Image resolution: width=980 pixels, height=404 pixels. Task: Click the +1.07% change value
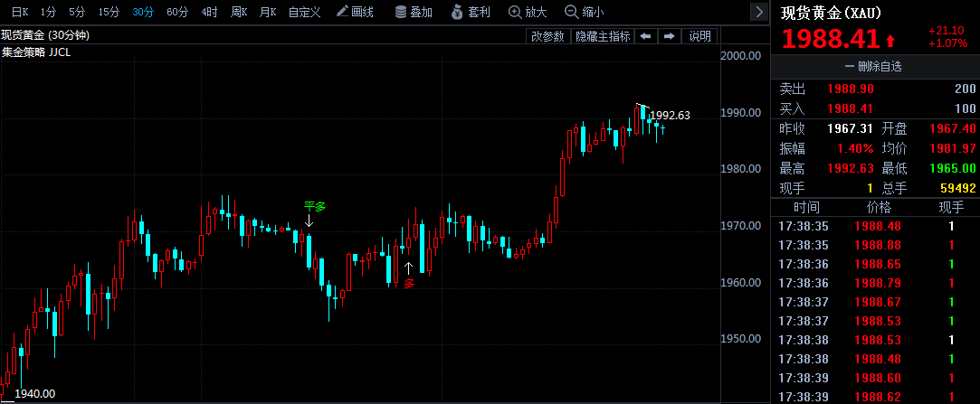click(948, 43)
